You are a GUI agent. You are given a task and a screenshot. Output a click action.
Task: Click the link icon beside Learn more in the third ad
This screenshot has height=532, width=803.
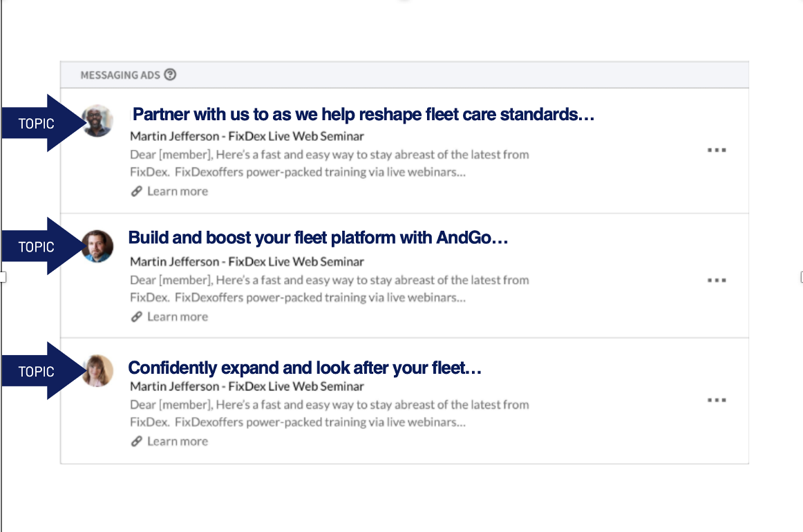[x=136, y=441]
